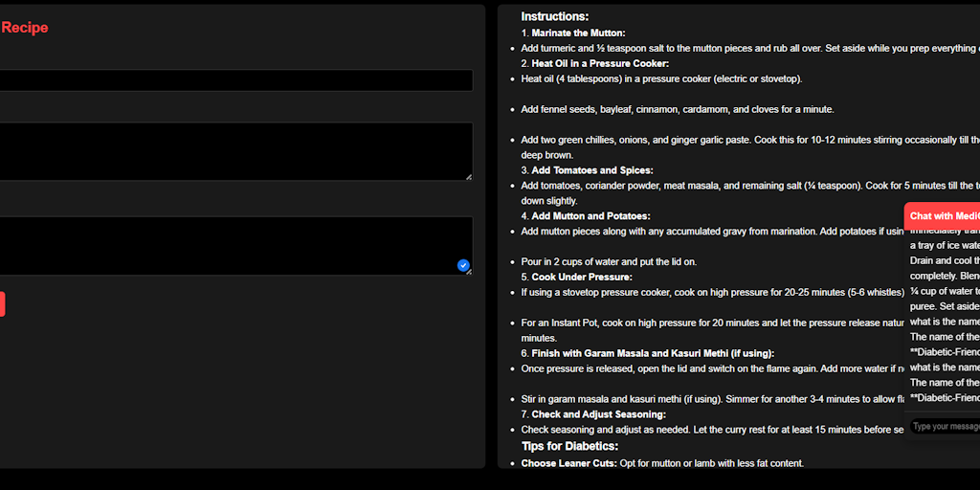Click the single-line input under Recipe heading
Image resolution: width=980 pixels, height=490 pixels.
[x=234, y=80]
